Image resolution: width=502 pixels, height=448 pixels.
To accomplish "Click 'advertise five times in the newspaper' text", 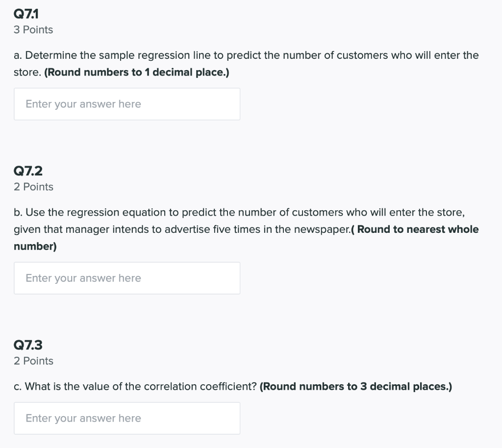I will [x=258, y=229].
